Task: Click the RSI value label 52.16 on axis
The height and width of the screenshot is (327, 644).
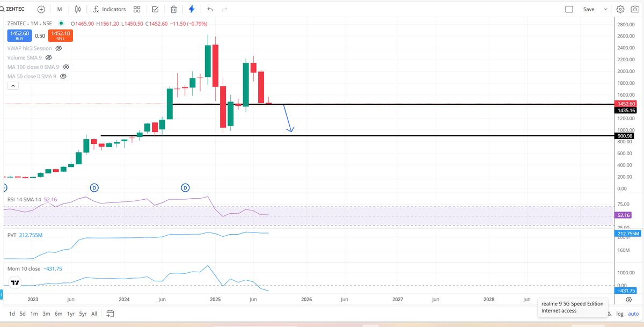Action: point(624,215)
